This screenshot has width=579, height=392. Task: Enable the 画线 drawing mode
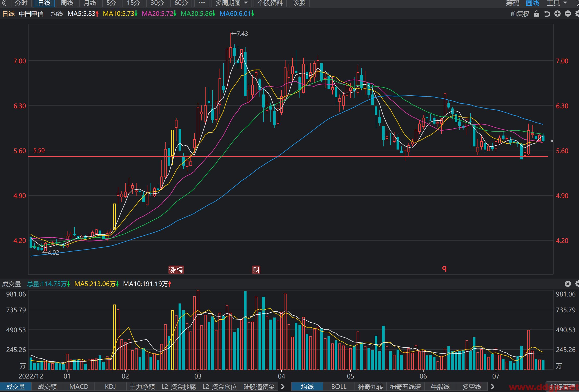(x=533, y=3)
